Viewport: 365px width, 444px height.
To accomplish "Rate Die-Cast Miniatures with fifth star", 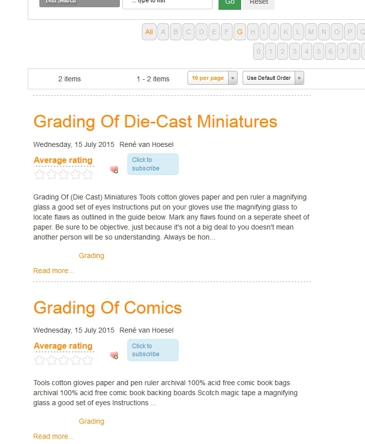I will (88, 174).
